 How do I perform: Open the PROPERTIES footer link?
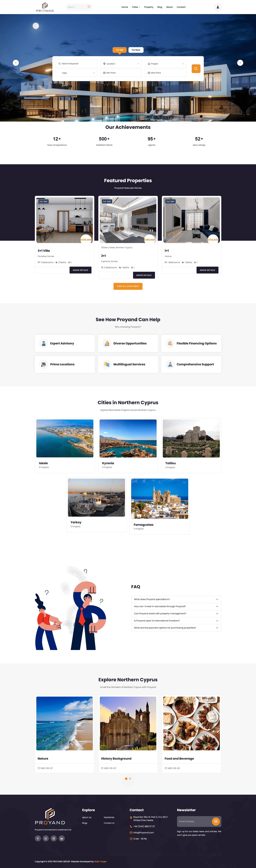109,817
